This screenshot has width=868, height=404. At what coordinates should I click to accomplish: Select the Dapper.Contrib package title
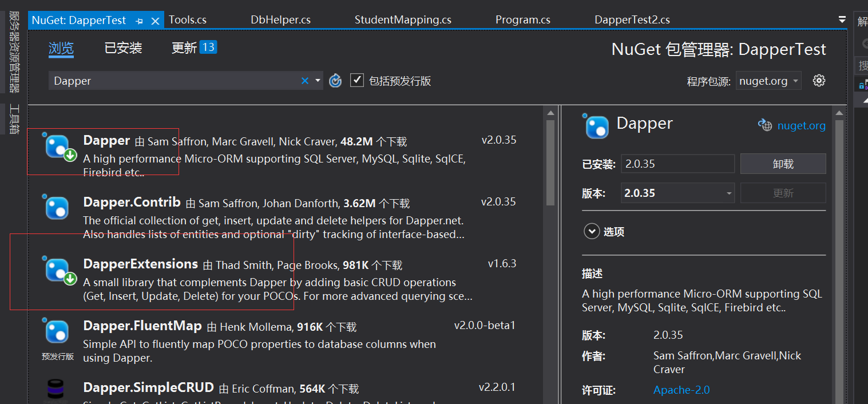click(132, 202)
